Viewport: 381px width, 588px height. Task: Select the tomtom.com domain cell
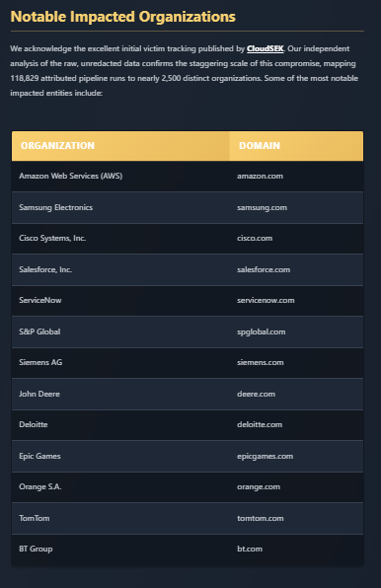point(296,519)
